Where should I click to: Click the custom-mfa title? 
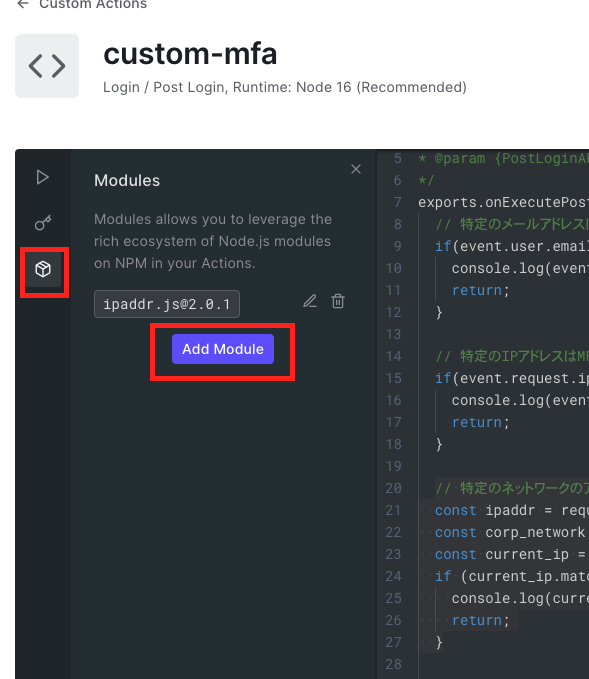190,54
